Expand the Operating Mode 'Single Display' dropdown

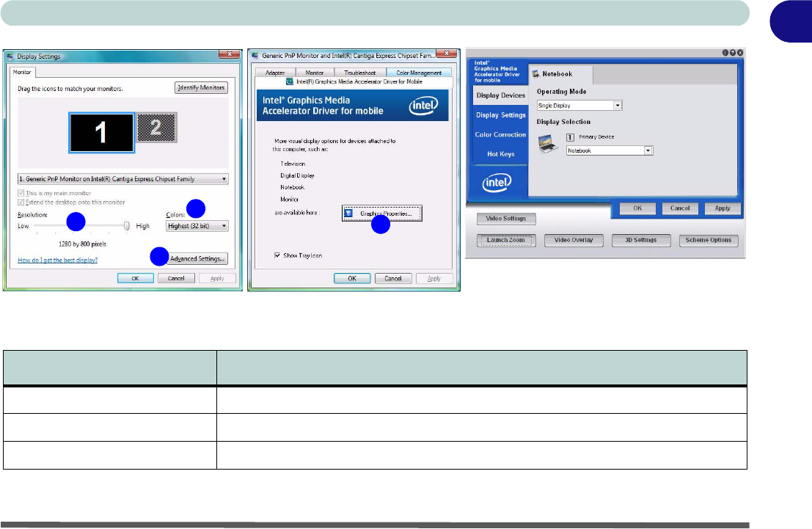click(x=579, y=105)
